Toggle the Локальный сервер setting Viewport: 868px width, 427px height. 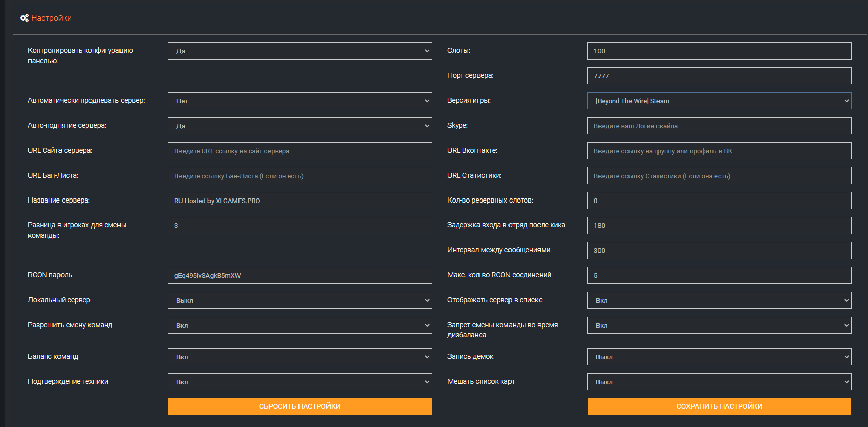[300, 300]
